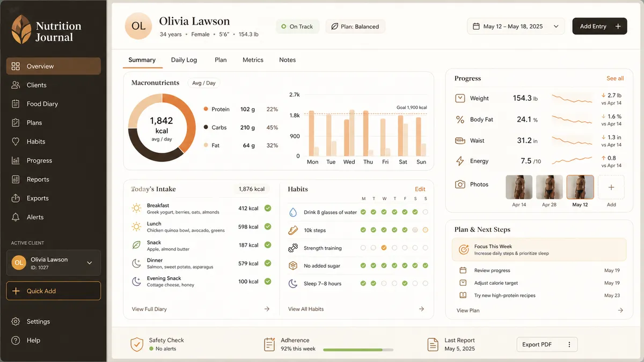The width and height of the screenshot is (644, 362).
Task: Open the See all link in Progress
Action: [x=615, y=78]
